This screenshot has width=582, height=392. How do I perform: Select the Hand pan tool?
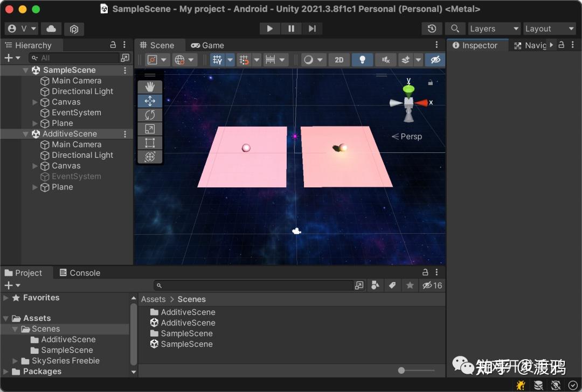point(150,86)
